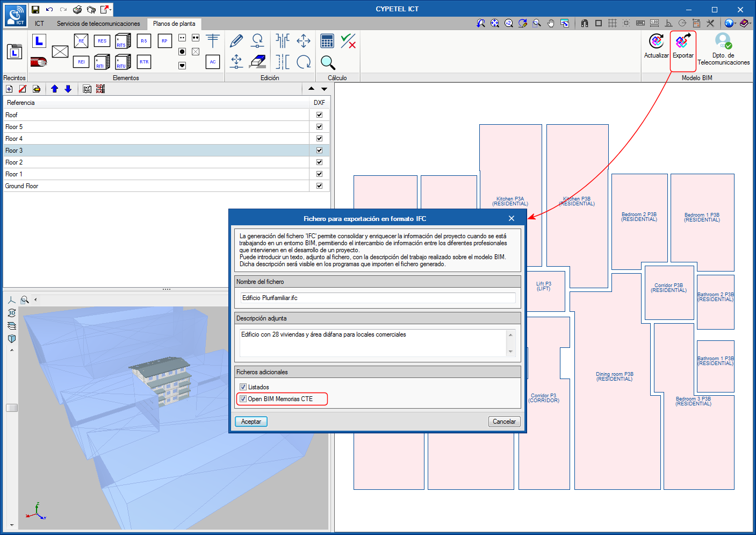The height and width of the screenshot is (535, 756).
Task: Click the check/cross verification icon
Action: coord(348,41)
